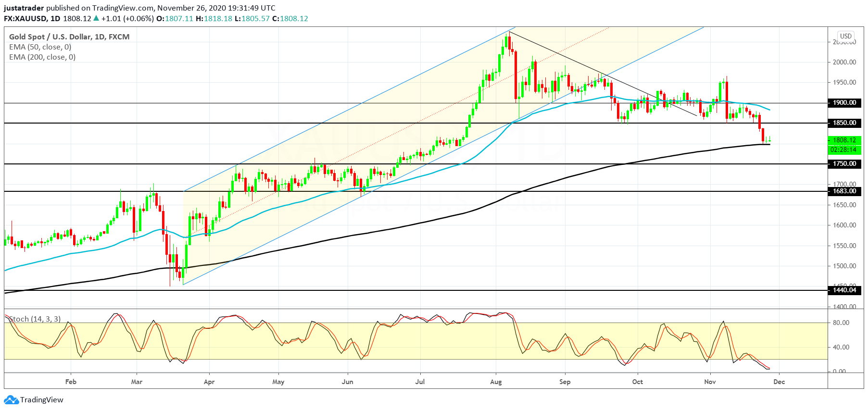
Task: Click the 1850.00 horizontal line price label
Action: [844, 123]
